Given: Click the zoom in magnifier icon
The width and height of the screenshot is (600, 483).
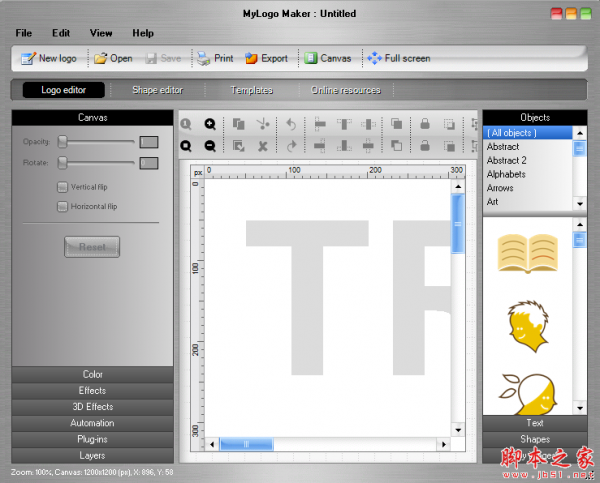Looking at the screenshot, I should pyautogui.click(x=210, y=124).
